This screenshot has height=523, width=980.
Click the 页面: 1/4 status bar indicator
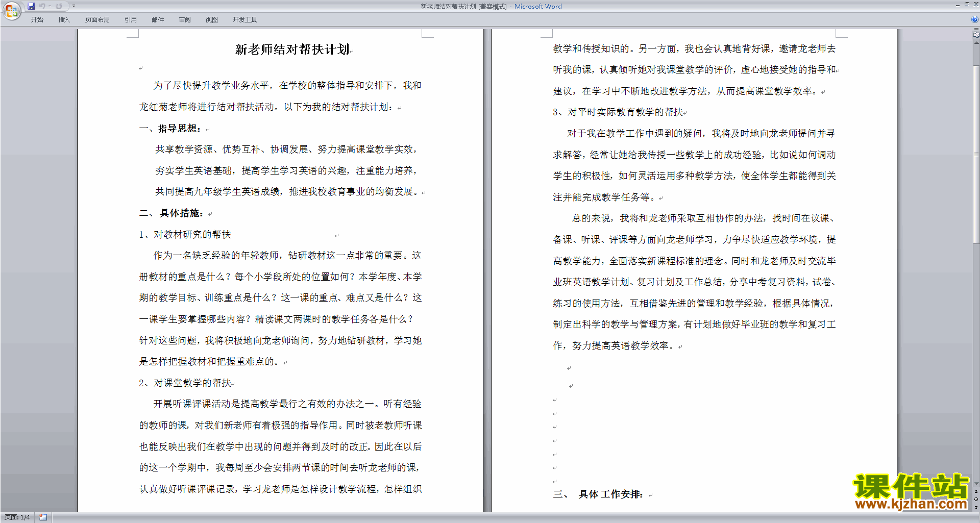[x=17, y=517]
